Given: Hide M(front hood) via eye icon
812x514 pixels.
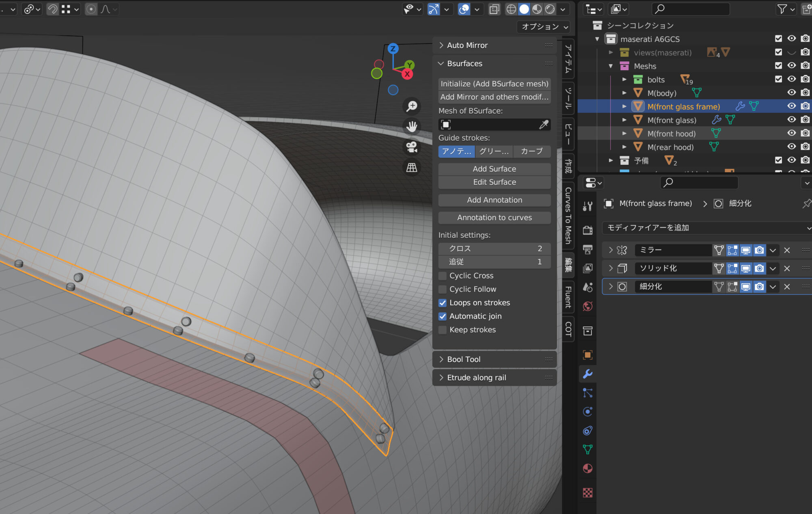Looking at the screenshot, I should tap(791, 133).
